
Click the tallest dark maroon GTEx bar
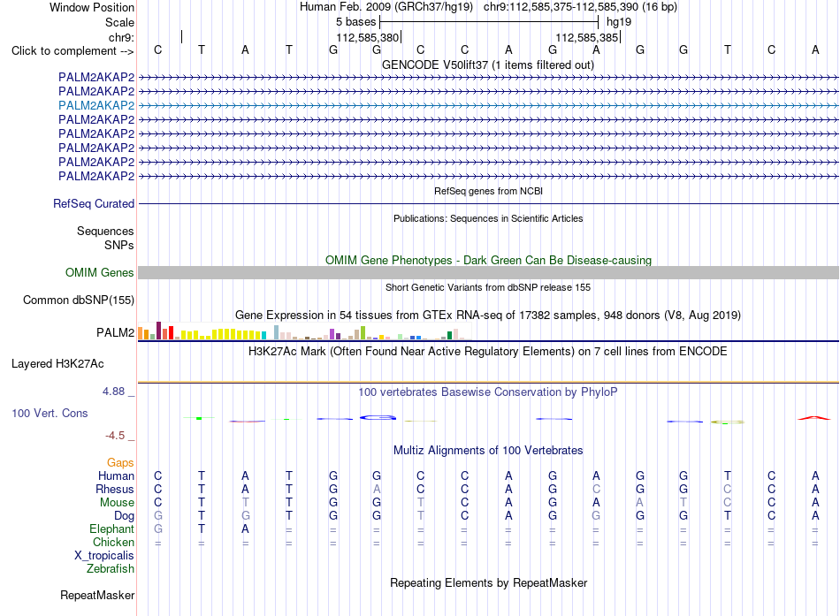click(x=158, y=331)
